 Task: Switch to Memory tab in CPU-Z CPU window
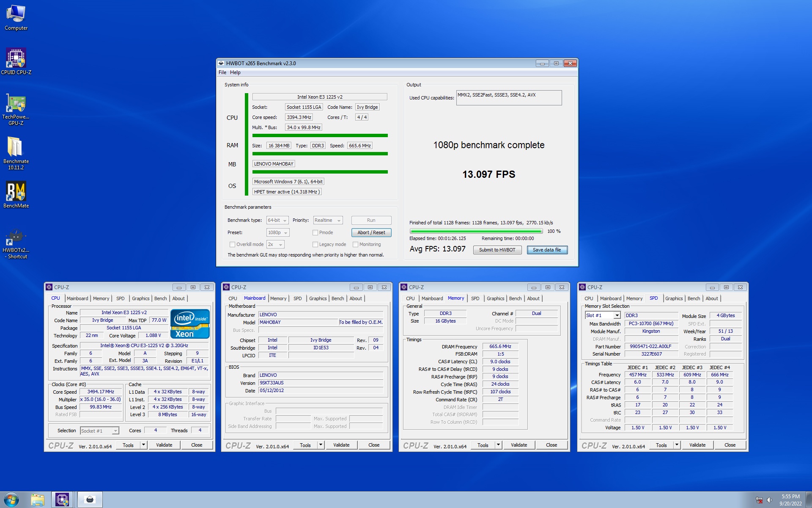click(x=101, y=298)
